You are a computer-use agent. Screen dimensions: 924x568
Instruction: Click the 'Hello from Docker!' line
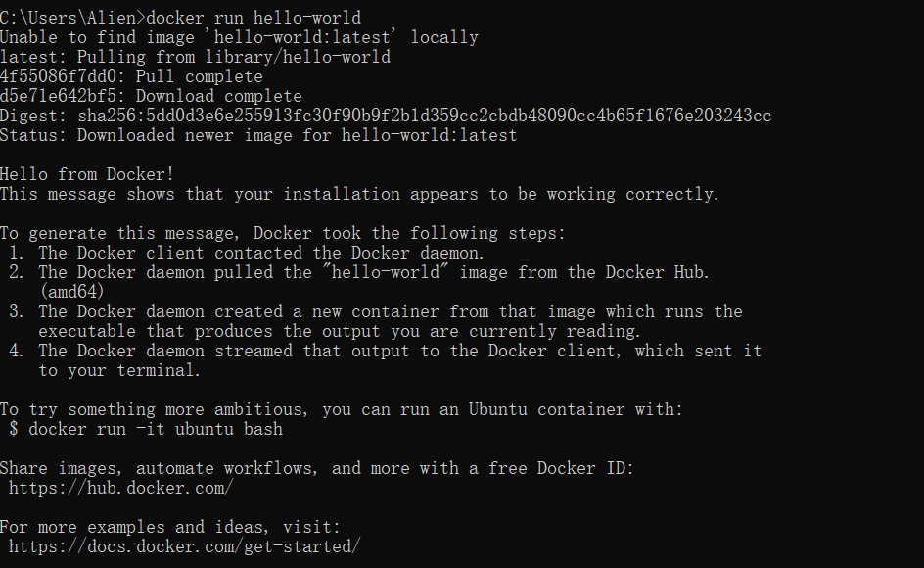[x=87, y=174]
